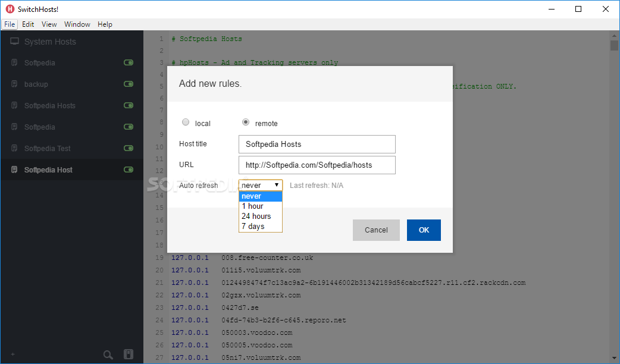Select the backup hosts entry
Screen dimensions: 620x364
tap(71, 84)
